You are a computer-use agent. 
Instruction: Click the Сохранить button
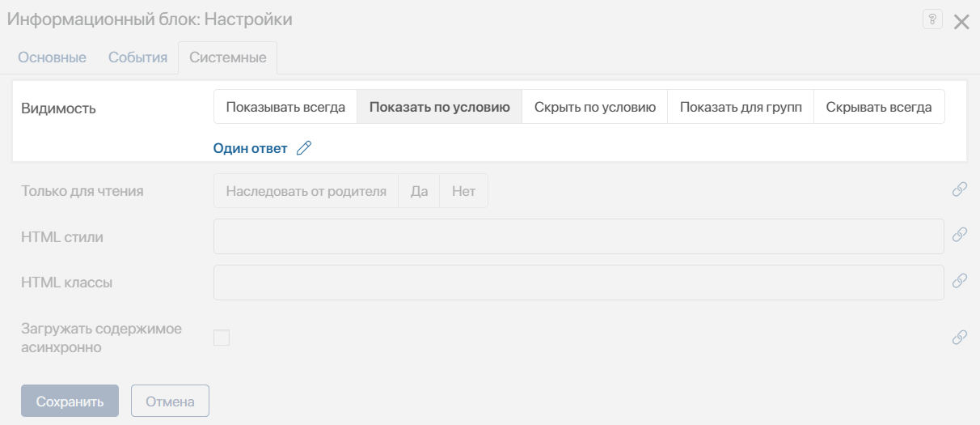[x=70, y=401]
